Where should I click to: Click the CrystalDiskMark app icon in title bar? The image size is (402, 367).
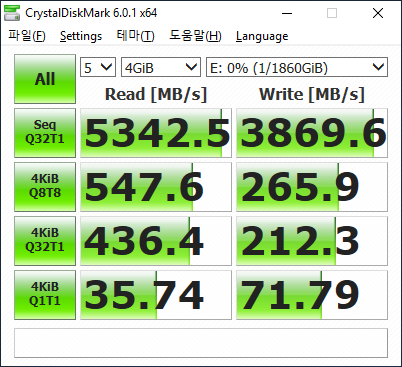12,13
